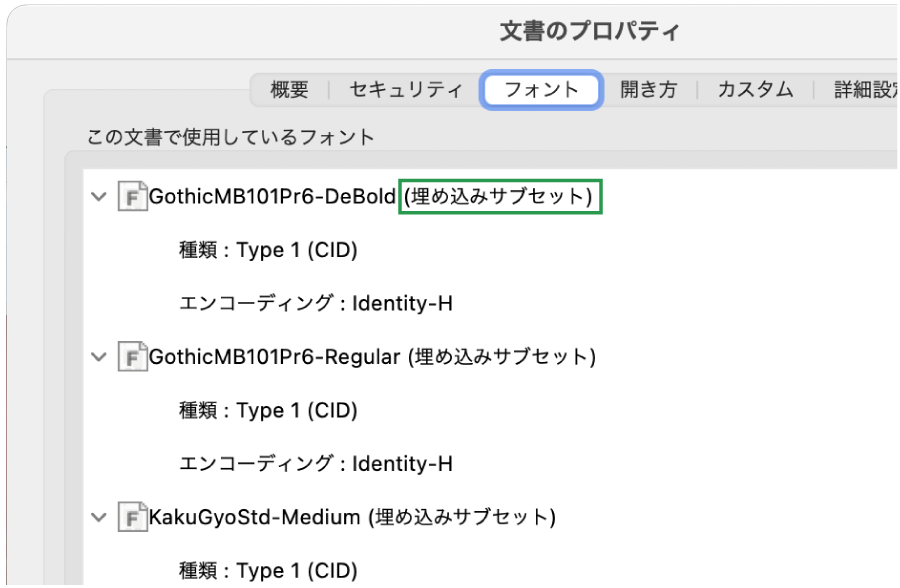The height and width of the screenshot is (588, 900).
Task: Click 種類 Type 1 (CID) under GothicMB101Pr6-Regular
Action: 268,411
